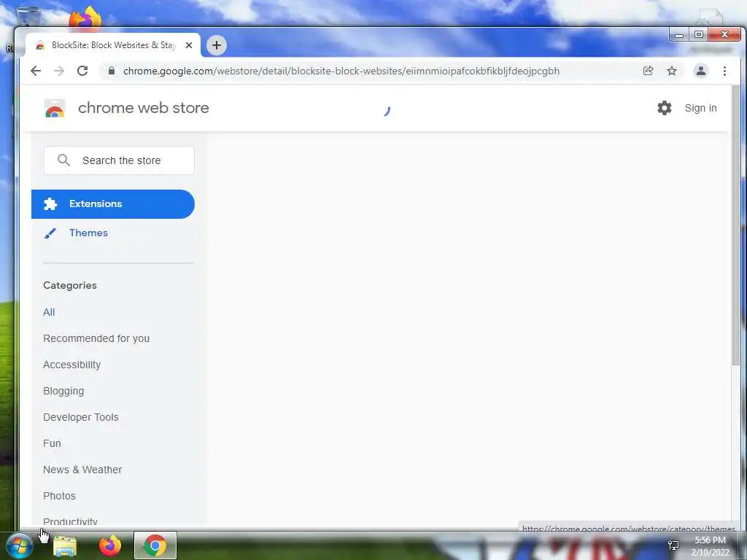Share this page icon in address bar
This screenshot has height=560, width=747.
coord(648,71)
